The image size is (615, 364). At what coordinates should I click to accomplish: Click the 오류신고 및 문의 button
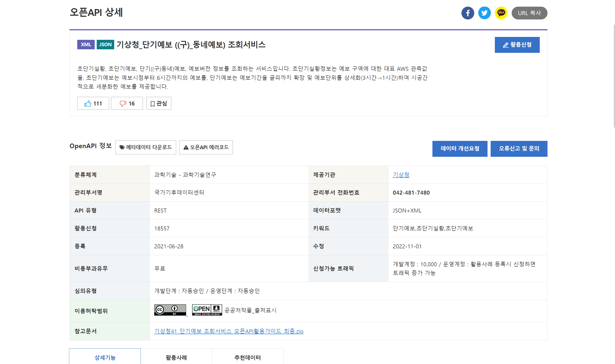click(519, 149)
